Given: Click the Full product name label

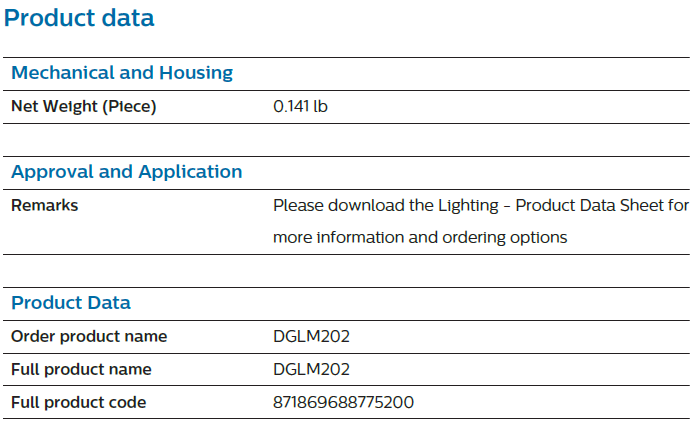Looking at the screenshot, I should [x=81, y=370].
